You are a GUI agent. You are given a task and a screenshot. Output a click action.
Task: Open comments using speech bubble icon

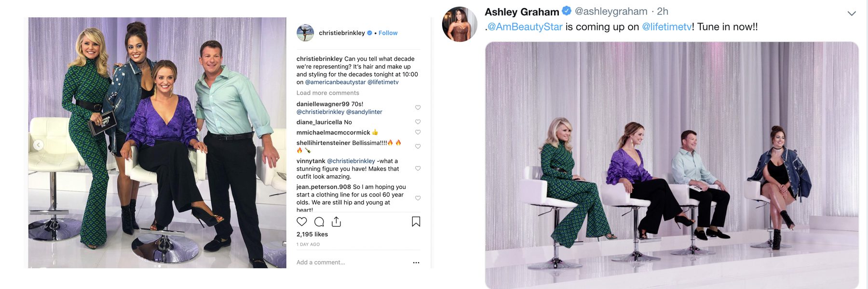click(x=319, y=222)
